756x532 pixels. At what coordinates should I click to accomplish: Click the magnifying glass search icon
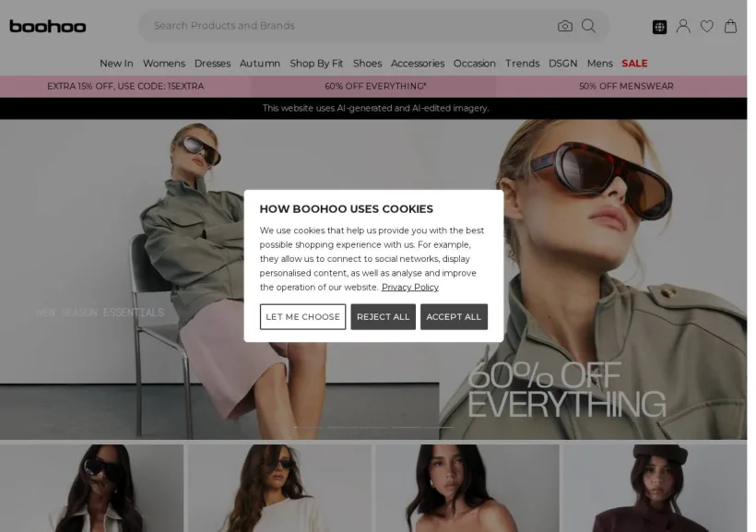tap(588, 26)
